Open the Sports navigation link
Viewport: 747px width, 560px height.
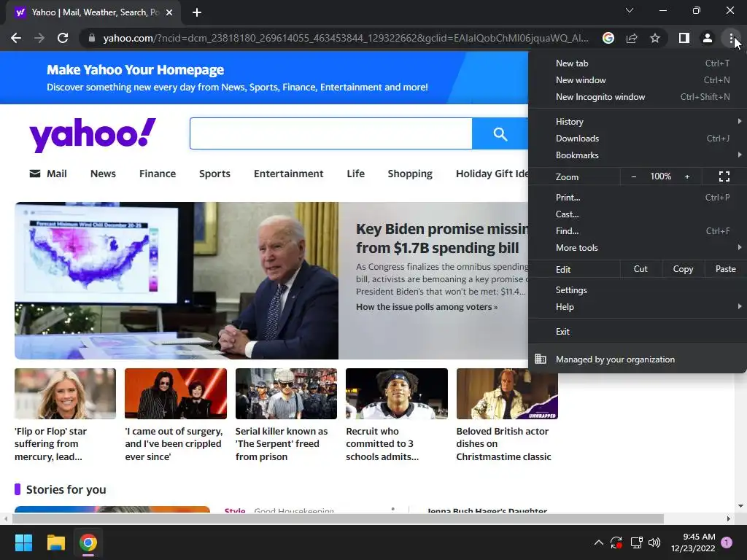click(x=214, y=174)
